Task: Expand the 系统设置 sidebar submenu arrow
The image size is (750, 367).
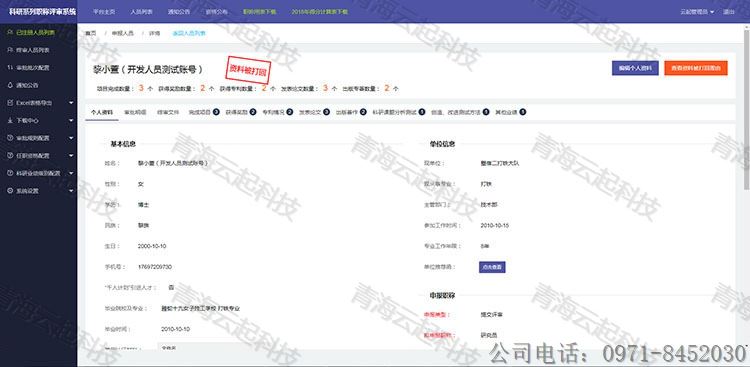Action: pos(71,191)
